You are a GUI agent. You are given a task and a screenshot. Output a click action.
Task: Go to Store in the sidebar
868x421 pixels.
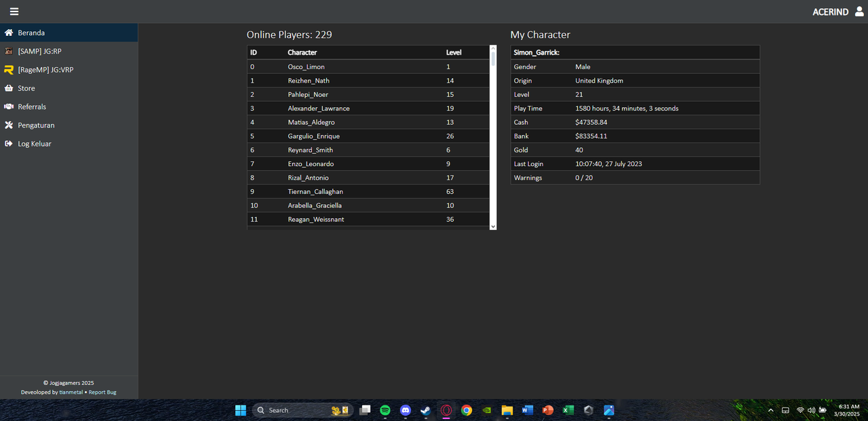[x=69, y=88]
